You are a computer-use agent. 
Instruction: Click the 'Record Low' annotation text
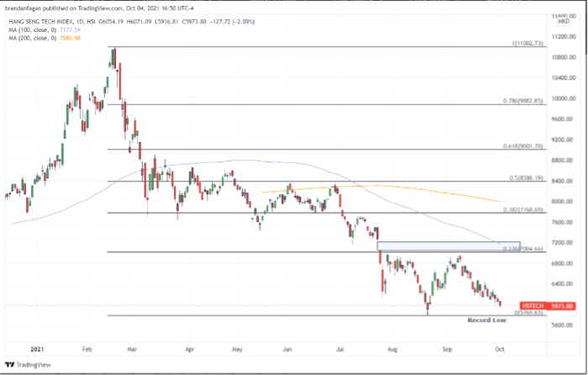tap(486, 320)
